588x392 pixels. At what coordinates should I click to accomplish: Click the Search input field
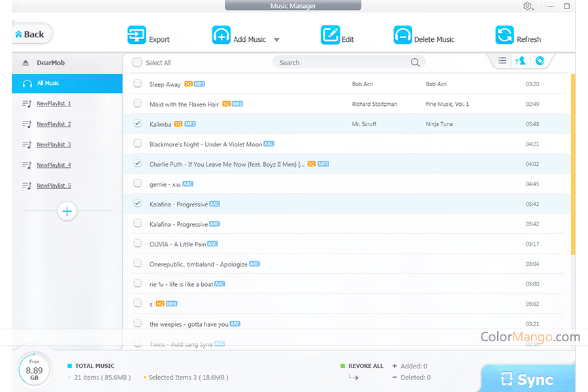[340, 63]
